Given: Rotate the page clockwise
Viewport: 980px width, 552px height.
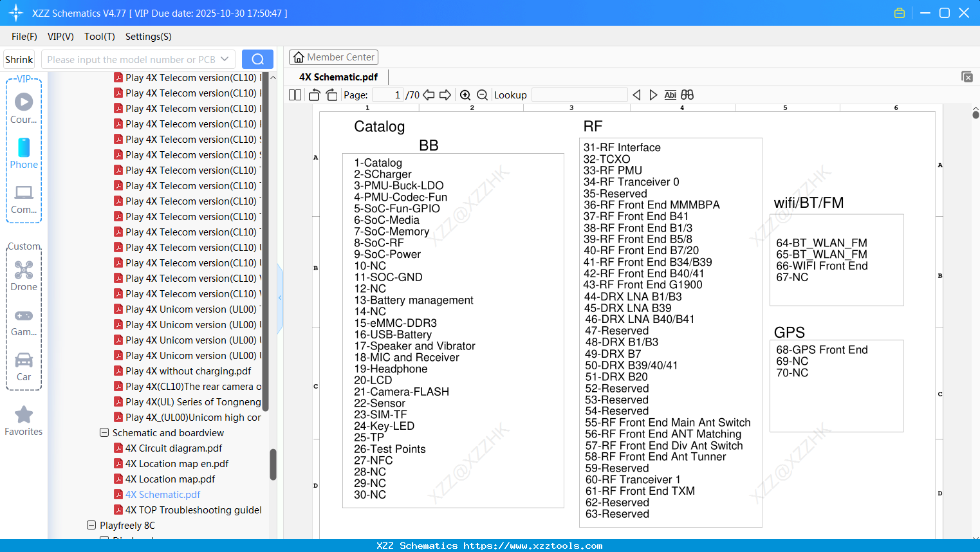Looking at the screenshot, I should pyautogui.click(x=331, y=95).
